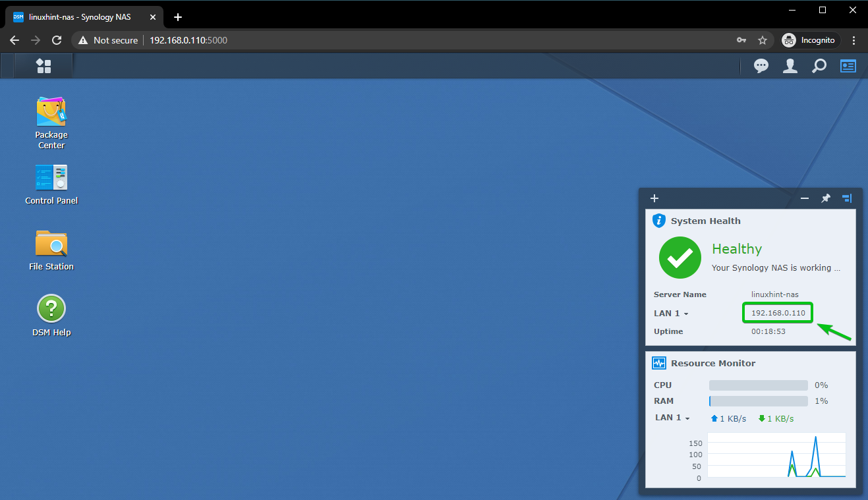Open the notifications chat bubble icon
868x500 pixels.
tap(761, 66)
